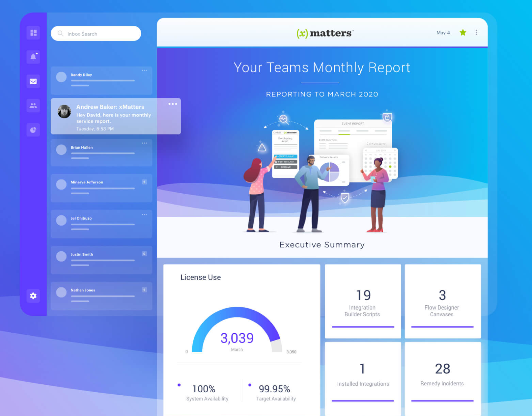Open options dots on Randy Riley message
Screen dimensions: 532x416
pos(145,70)
